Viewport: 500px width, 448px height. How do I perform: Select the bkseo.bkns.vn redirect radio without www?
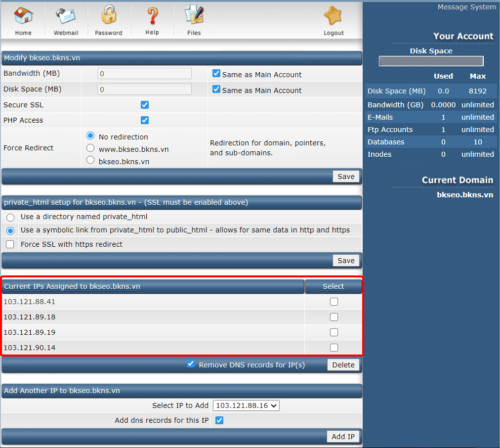(x=90, y=160)
